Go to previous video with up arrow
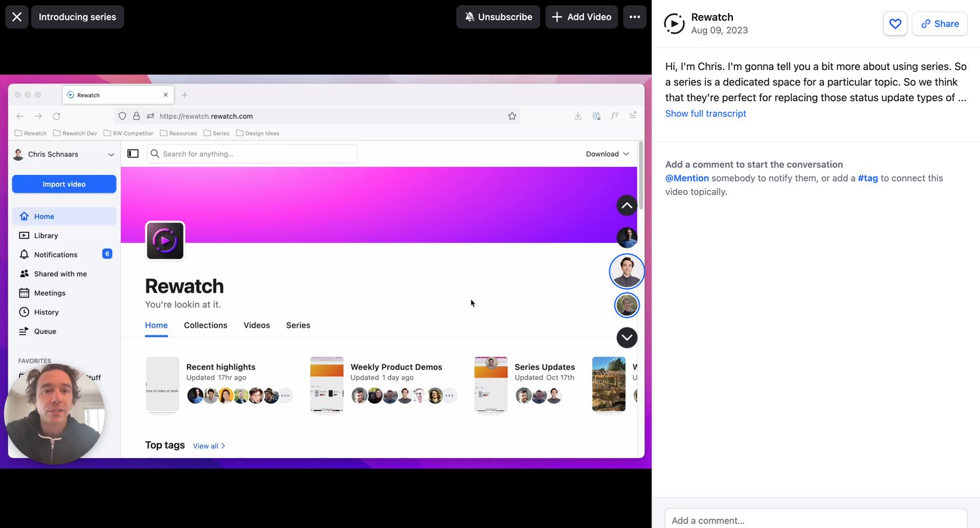 [x=627, y=206]
